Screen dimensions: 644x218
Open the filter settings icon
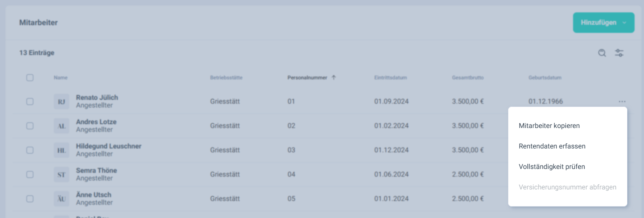tap(619, 53)
